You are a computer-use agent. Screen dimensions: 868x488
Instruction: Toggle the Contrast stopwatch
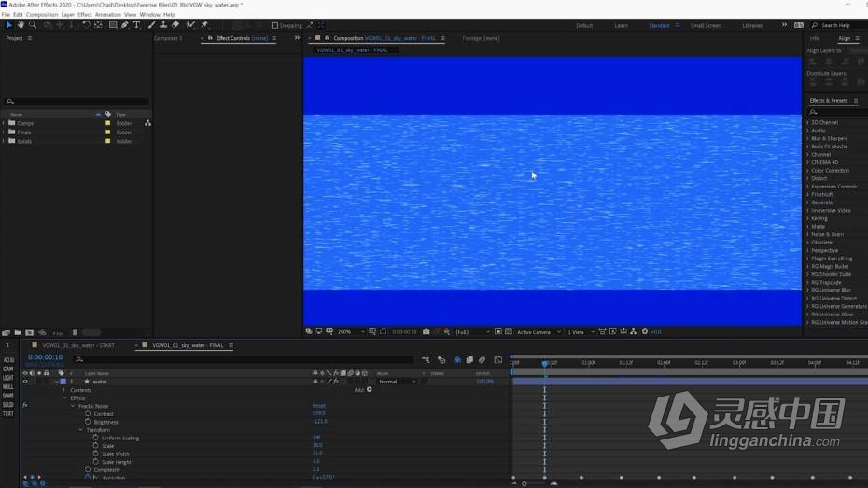click(88, 414)
